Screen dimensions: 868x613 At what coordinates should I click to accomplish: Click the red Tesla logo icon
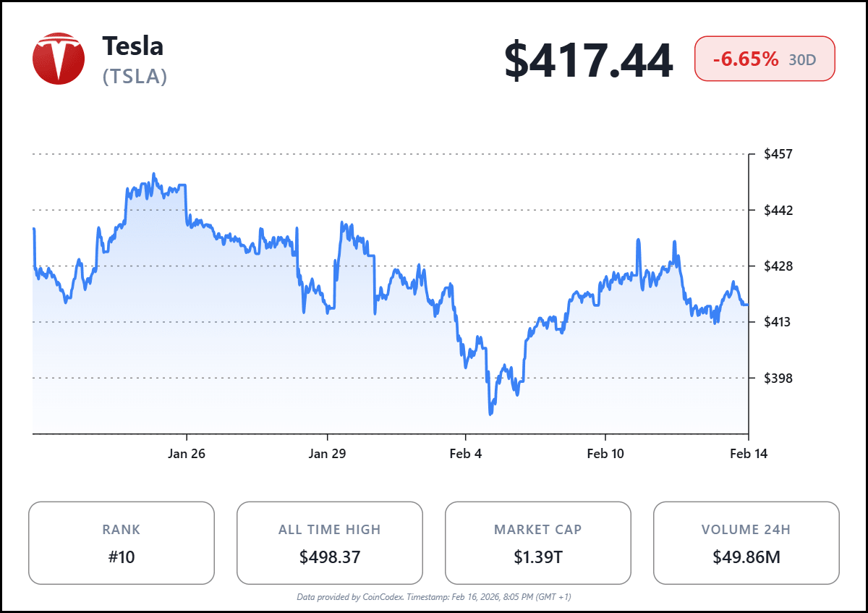pos(59,59)
